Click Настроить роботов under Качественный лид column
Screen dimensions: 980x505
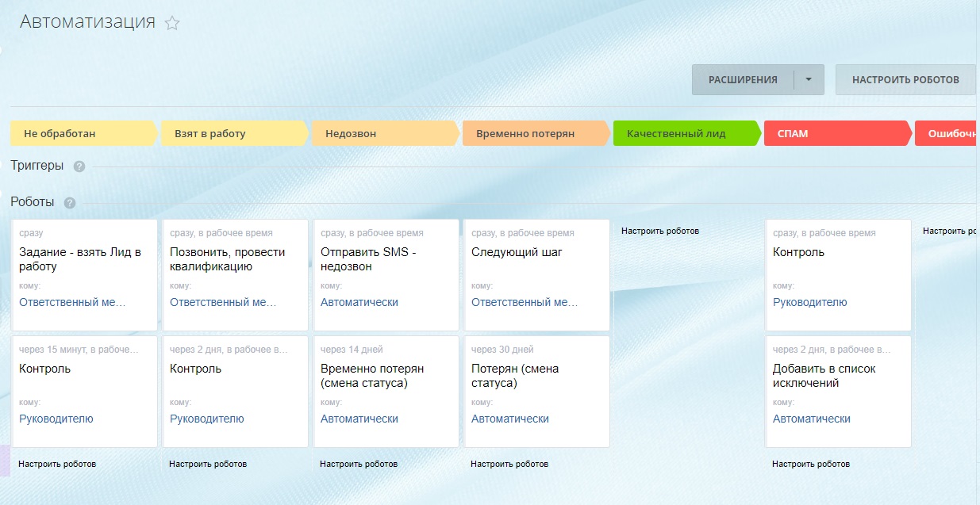click(x=660, y=231)
